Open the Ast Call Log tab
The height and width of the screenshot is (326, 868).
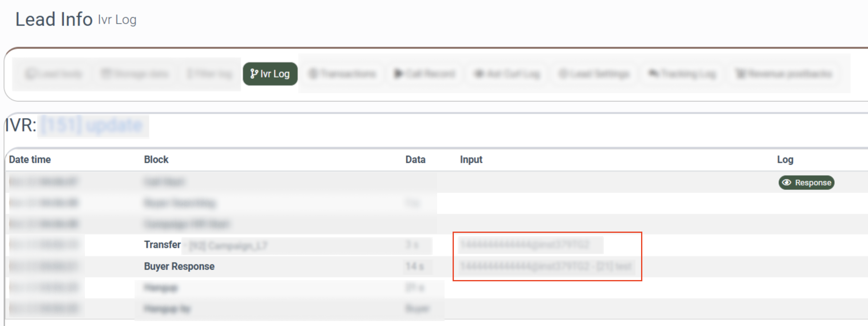(507, 74)
